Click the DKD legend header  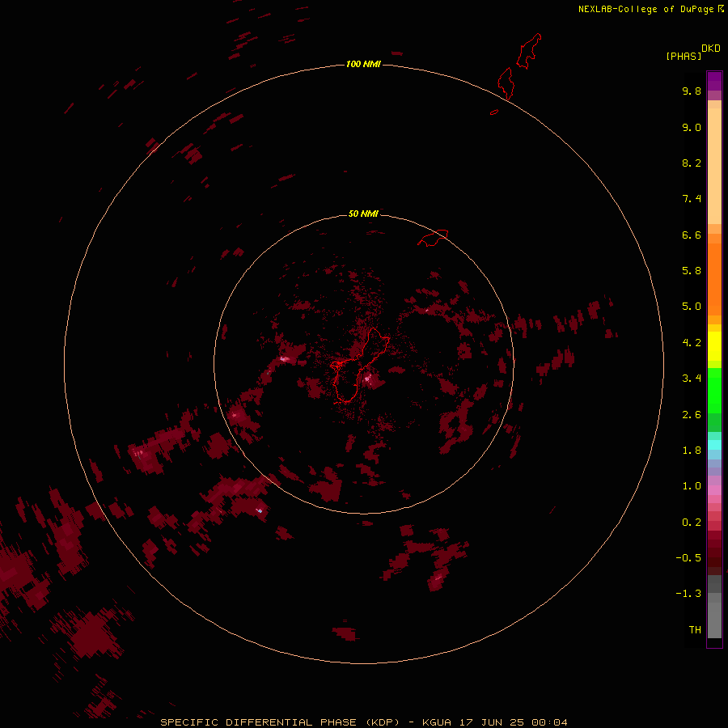point(710,49)
